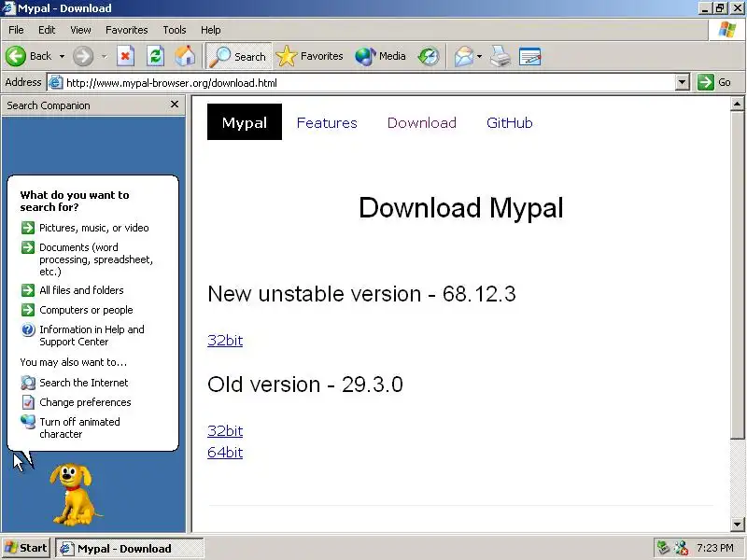Open the History toolbar icon

pos(429,56)
